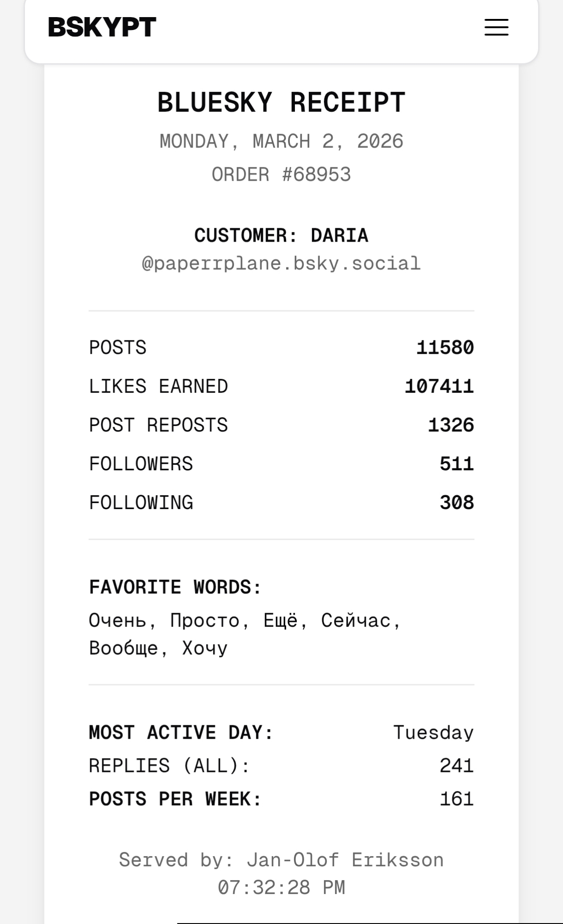The height and width of the screenshot is (924, 563).
Task: Click the Favorite Words heading
Action: tap(175, 587)
